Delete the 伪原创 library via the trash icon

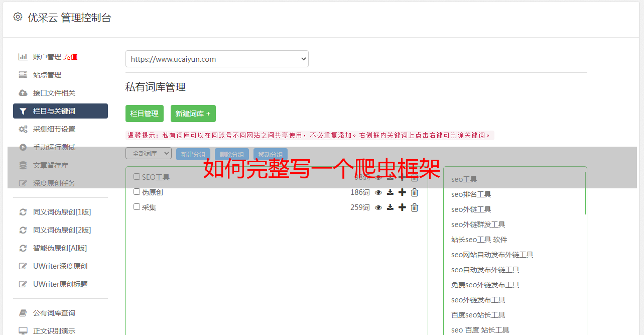pos(415,192)
